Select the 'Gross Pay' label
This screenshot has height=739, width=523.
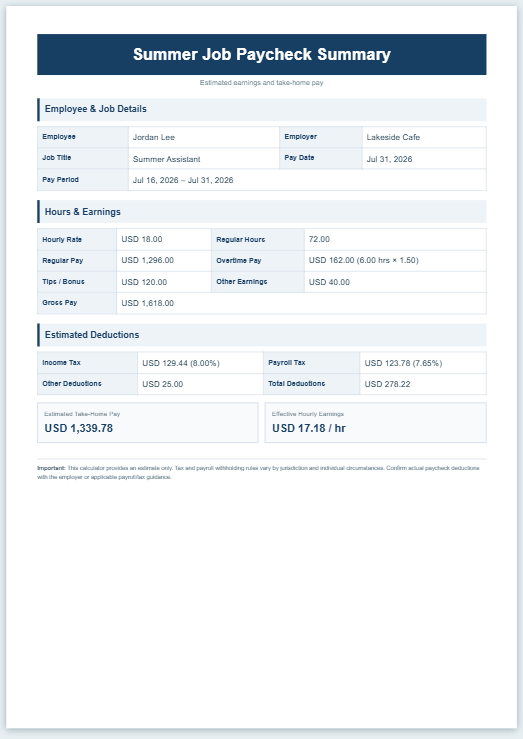(59, 303)
